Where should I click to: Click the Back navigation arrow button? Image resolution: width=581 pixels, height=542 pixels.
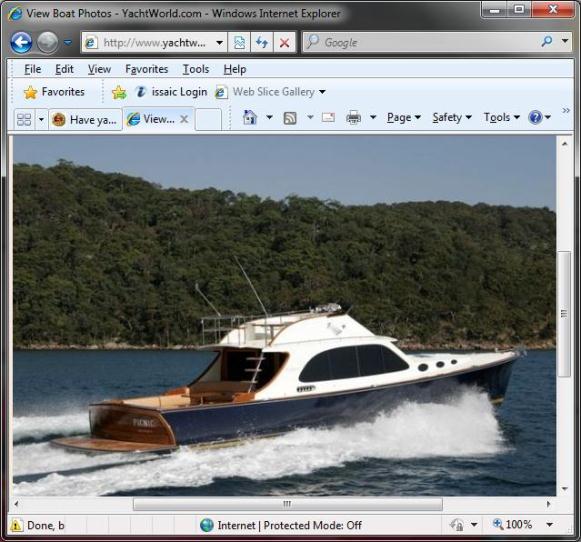(x=21, y=43)
